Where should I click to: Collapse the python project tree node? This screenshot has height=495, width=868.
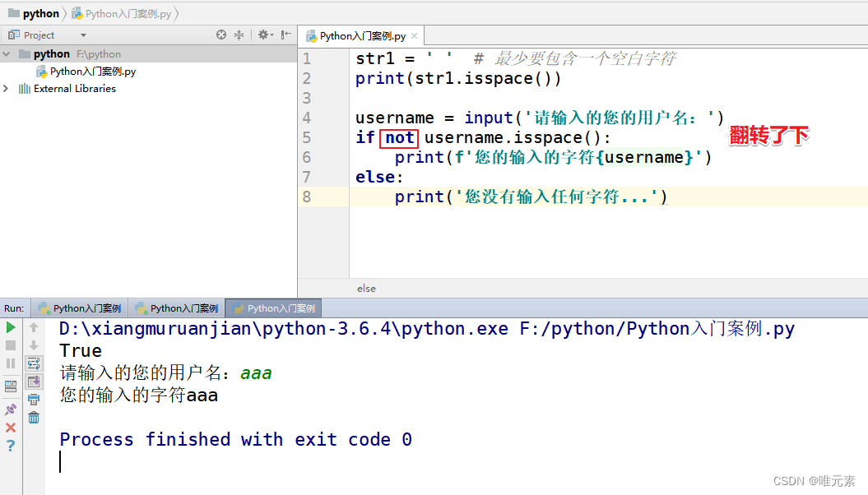point(7,53)
